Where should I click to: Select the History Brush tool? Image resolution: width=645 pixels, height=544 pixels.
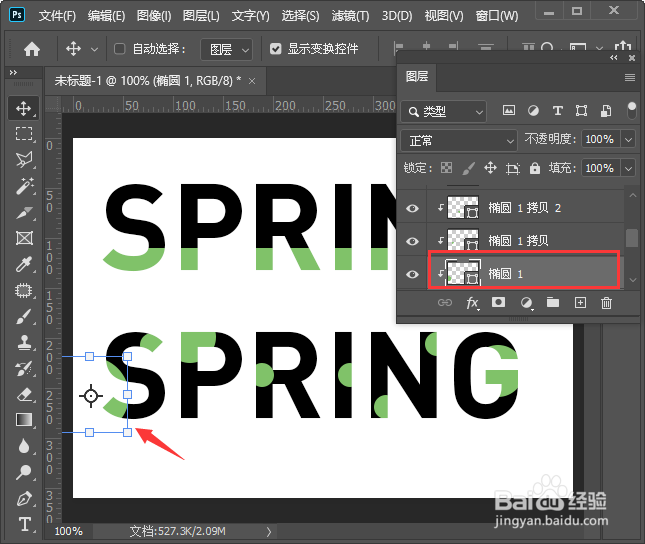coord(23,369)
